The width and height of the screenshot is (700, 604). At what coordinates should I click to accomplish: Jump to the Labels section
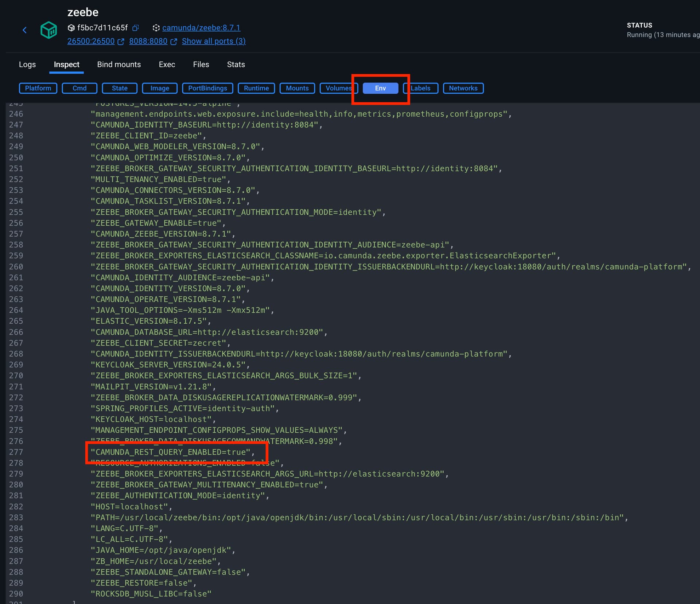(420, 88)
